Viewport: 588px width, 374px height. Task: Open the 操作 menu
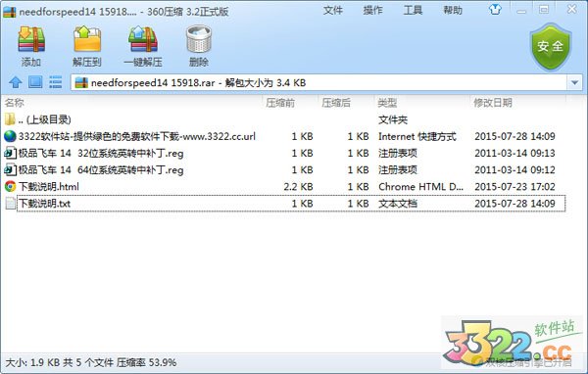pyautogui.click(x=372, y=10)
